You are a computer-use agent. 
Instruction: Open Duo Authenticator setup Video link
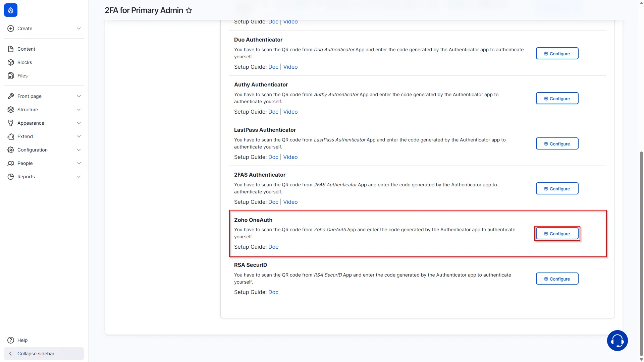click(x=290, y=67)
